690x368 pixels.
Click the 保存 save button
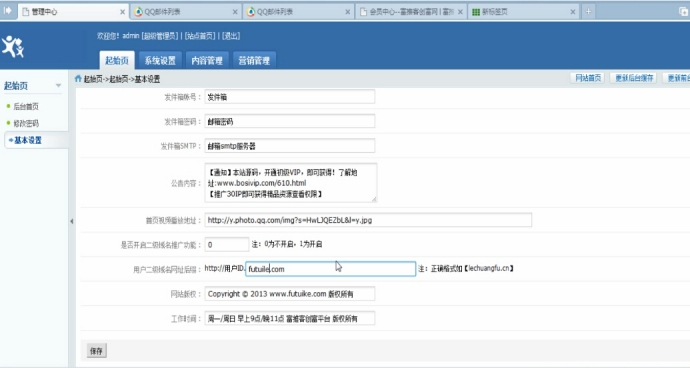point(96,351)
